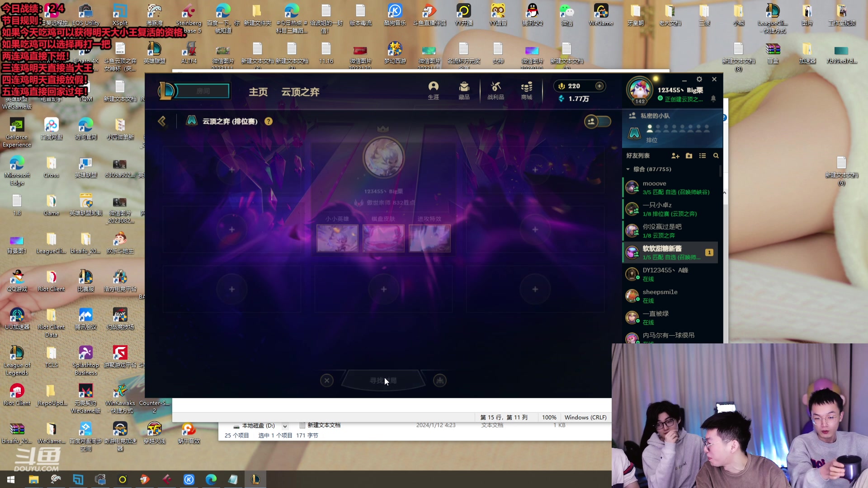The height and width of the screenshot is (488, 868).
Task: Open client settings gear
Action: [x=699, y=79]
